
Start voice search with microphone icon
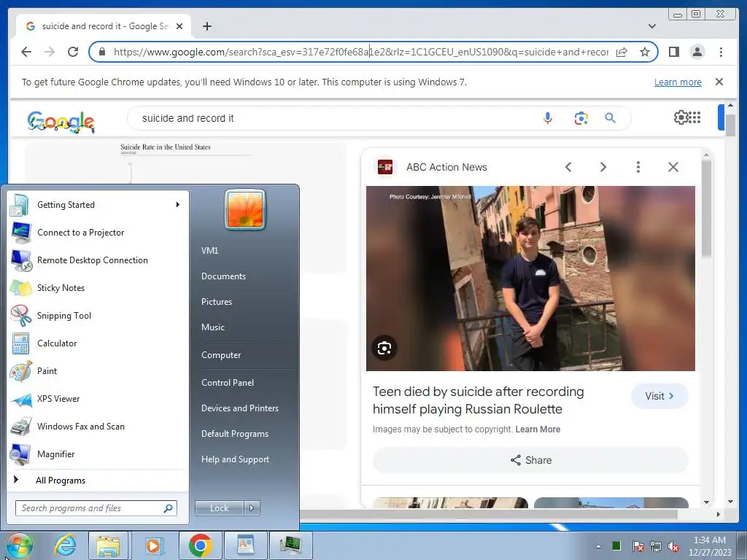(x=548, y=118)
